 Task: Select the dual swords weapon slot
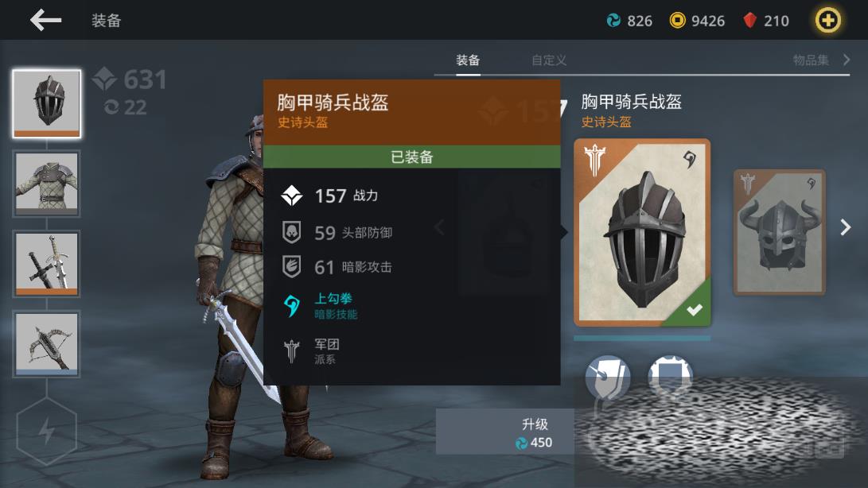(46, 264)
